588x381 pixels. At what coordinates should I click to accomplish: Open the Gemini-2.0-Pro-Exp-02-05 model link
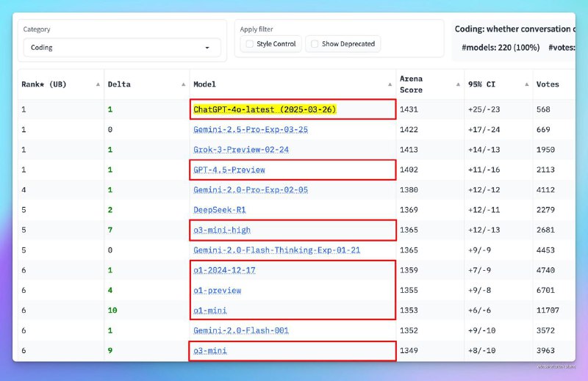click(251, 190)
